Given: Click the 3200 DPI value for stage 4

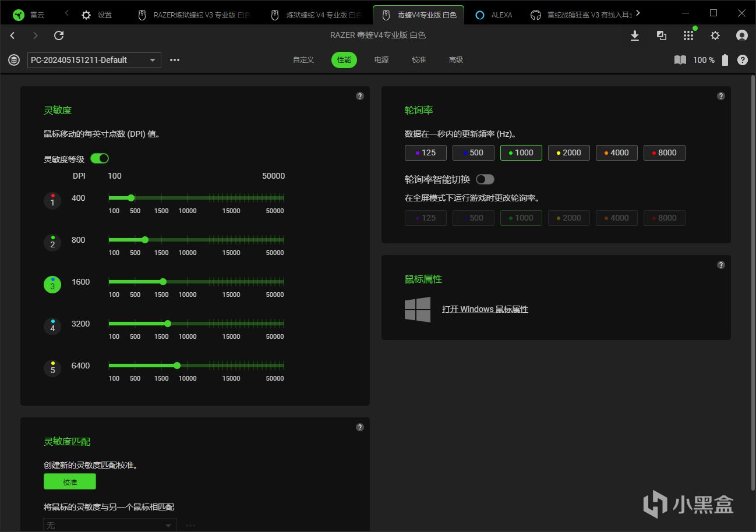Looking at the screenshot, I should [81, 324].
